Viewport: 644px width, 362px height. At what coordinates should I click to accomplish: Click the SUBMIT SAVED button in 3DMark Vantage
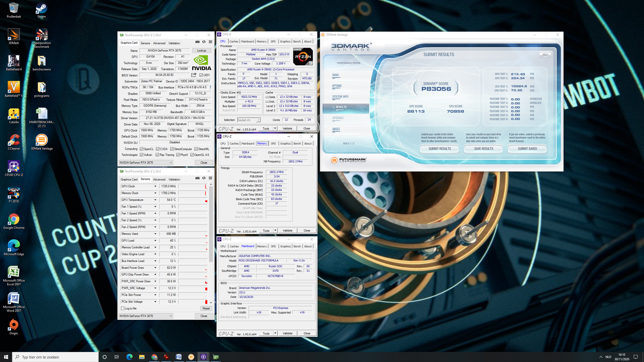(x=527, y=149)
